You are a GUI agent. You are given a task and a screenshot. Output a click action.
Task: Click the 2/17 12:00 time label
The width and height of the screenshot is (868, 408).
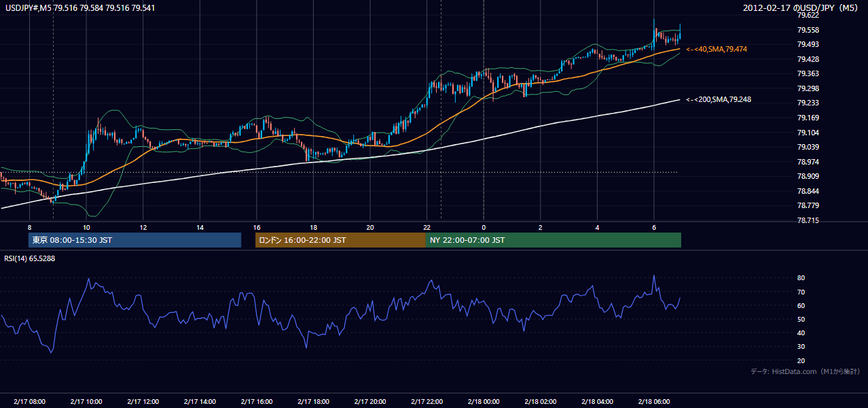[x=143, y=402]
